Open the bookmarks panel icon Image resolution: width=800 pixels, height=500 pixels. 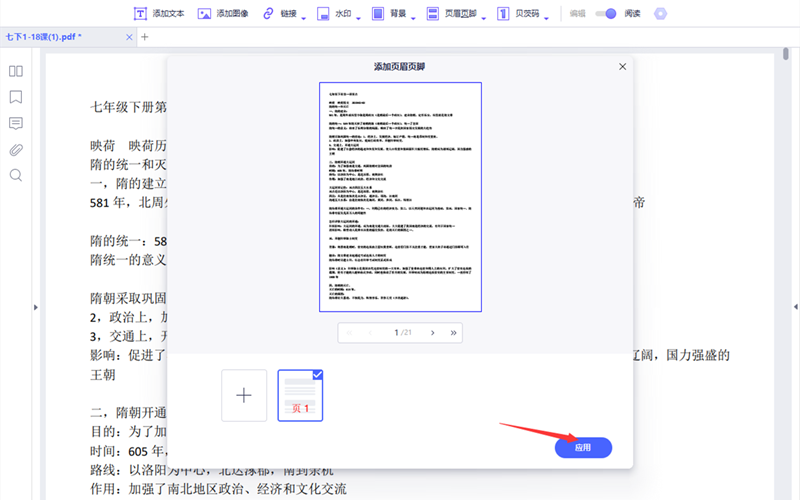[x=16, y=97]
